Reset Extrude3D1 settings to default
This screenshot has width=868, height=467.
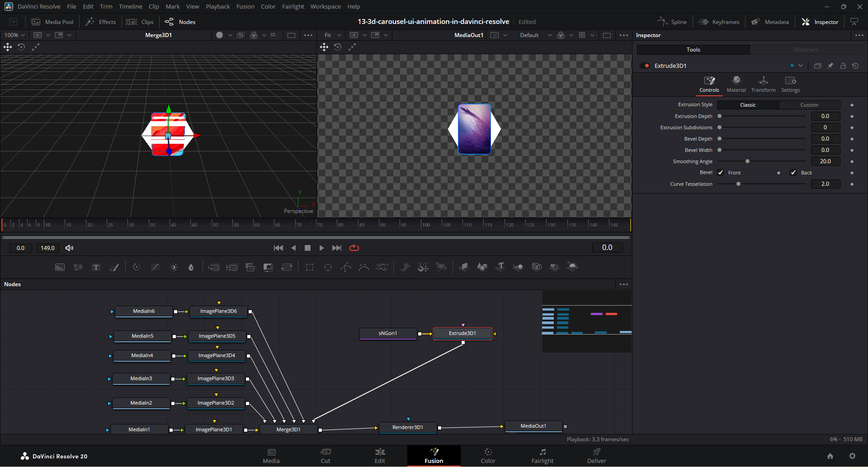pyautogui.click(x=855, y=66)
